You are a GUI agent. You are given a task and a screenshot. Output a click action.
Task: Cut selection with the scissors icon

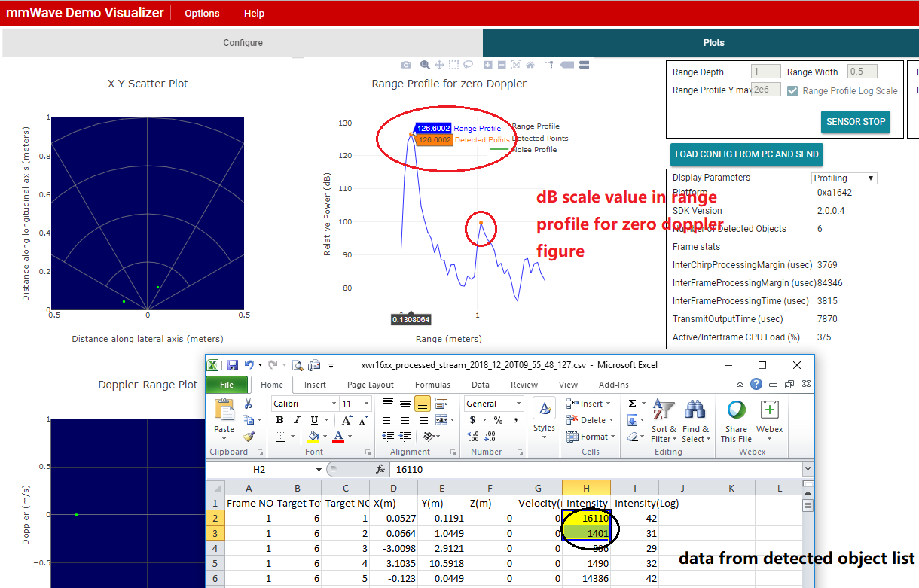pos(248,404)
